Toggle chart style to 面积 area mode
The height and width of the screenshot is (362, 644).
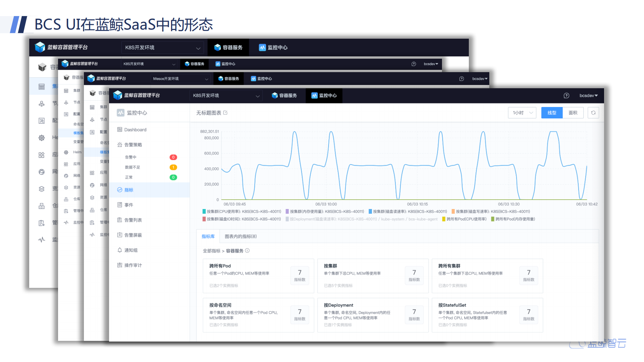pos(573,112)
